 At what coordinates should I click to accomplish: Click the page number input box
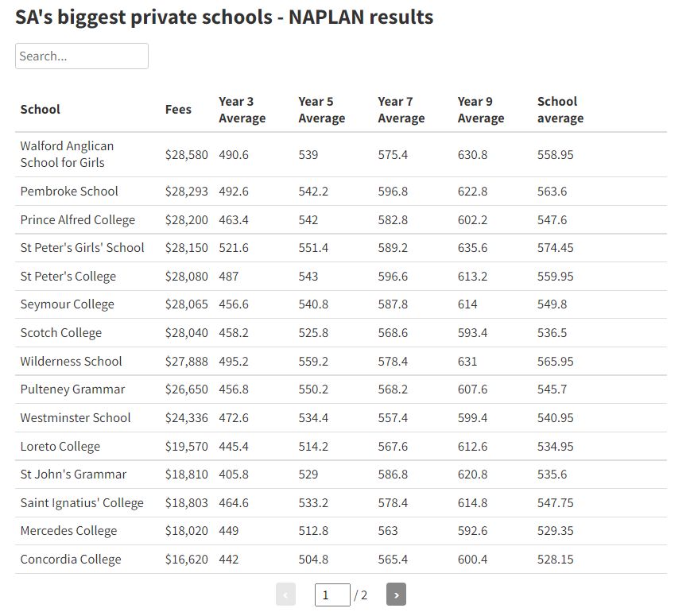331,595
